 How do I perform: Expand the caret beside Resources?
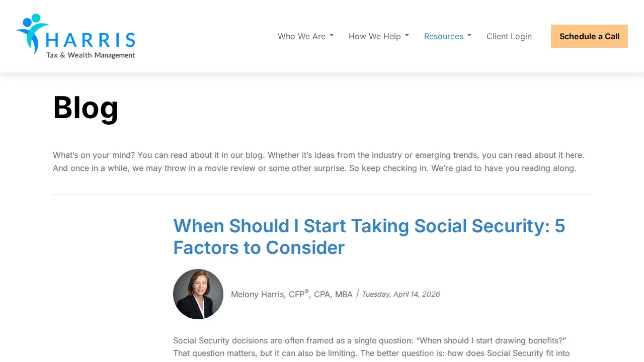tap(469, 36)
